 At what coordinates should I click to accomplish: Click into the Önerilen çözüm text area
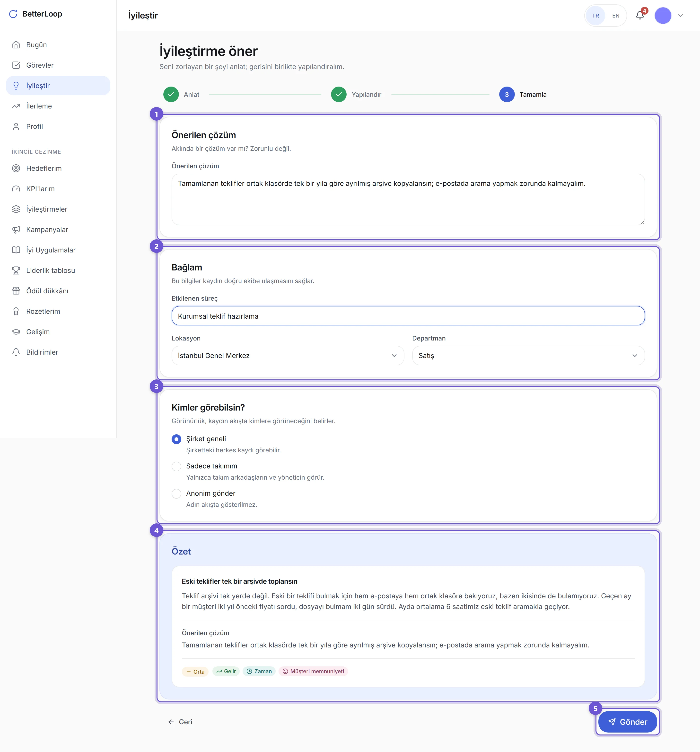click(408, 199)
